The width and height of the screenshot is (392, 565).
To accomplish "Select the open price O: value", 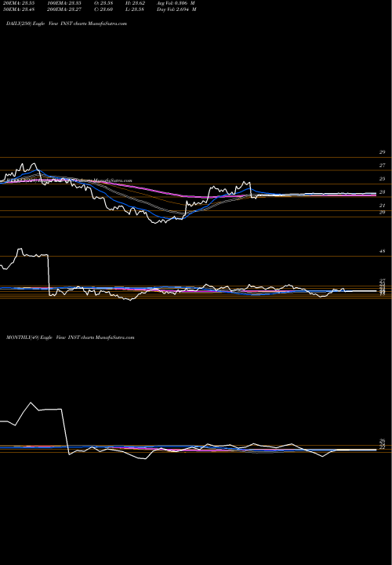I will pos(103,2).
